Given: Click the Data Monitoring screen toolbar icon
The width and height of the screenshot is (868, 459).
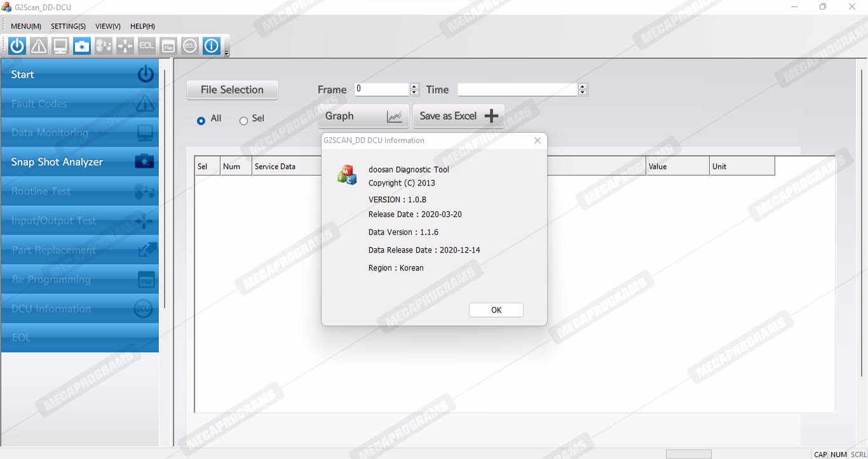Looking at the screenshot, I should 60,46.
